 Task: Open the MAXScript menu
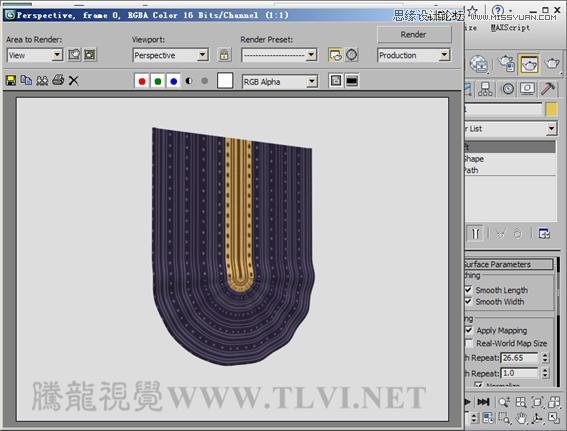click(x=510, y=28)
